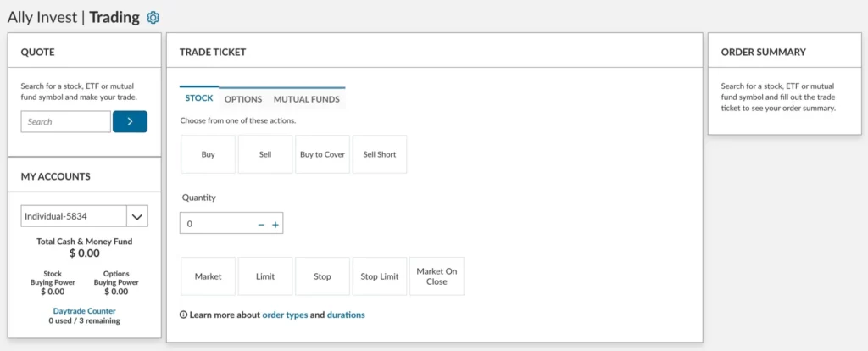The height and width of the screenshot is (351, 868).
Task: Choose the Sell action
Action: coord(264,154)
